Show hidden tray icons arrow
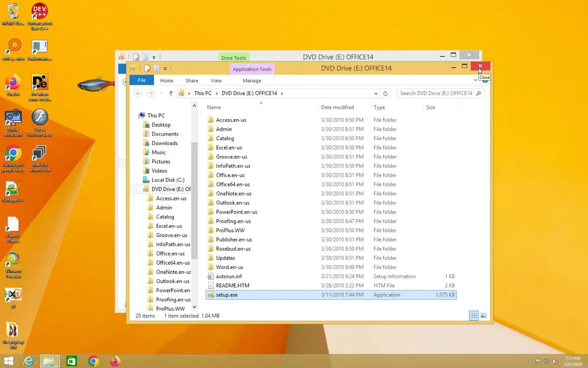588x368 pixels. point(530,361)
